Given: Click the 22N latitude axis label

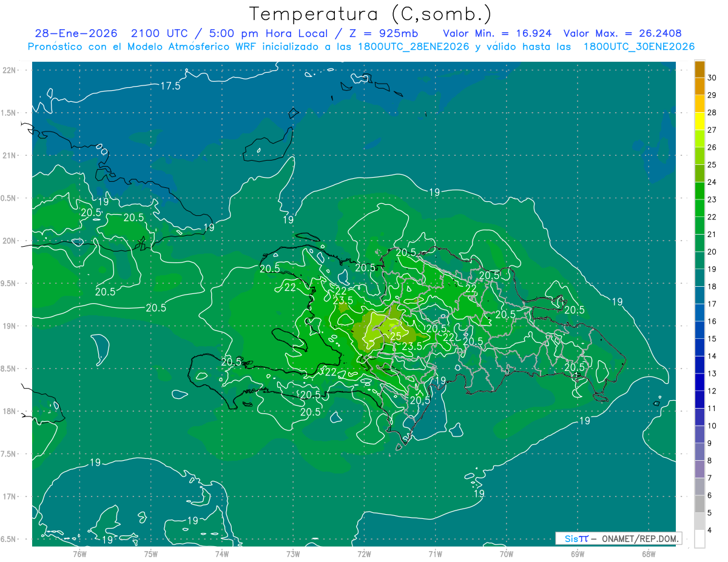Looking at the screenshot, I should click(10, 70).
